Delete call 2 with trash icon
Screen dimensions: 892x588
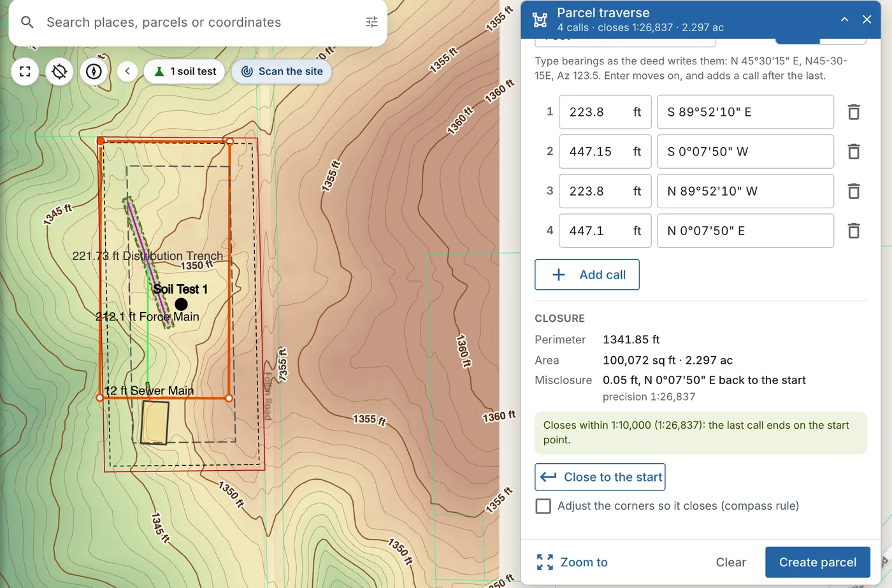coord(854,152)
